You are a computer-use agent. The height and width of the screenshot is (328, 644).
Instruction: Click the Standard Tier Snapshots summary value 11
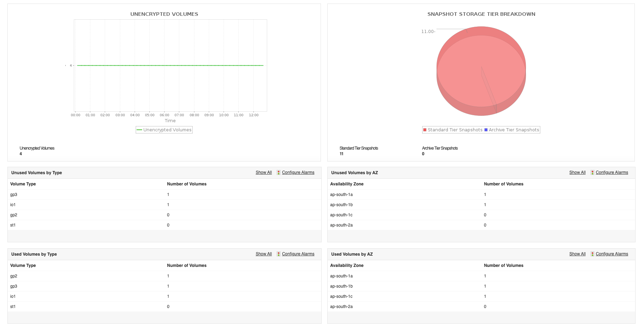[341, 154]
